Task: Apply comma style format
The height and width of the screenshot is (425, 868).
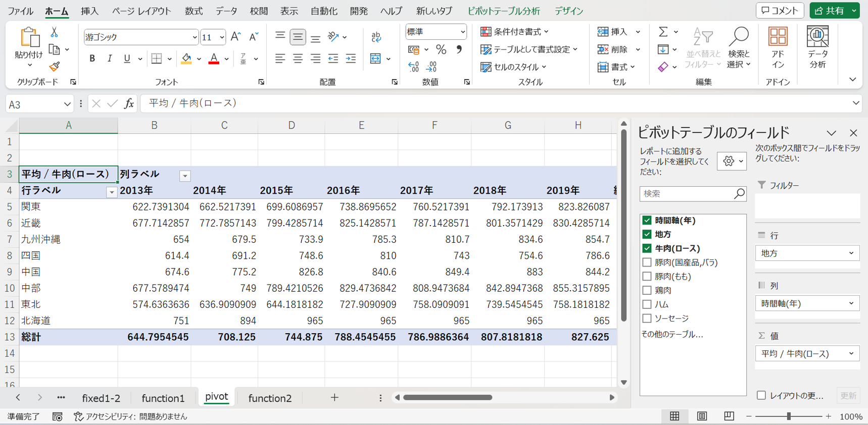Action: pyautogui.click(x=459, y=49)
